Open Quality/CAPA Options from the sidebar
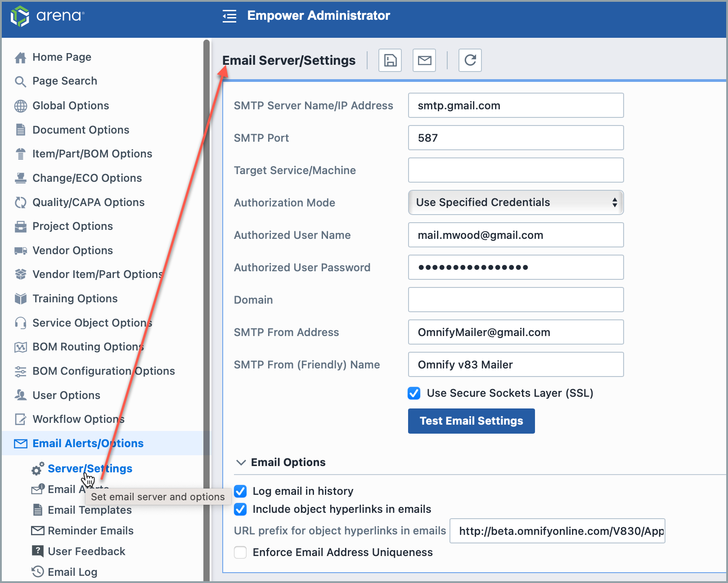Image resolution: width=728 pixels, height=583 pixels. [x=88, y=202]
